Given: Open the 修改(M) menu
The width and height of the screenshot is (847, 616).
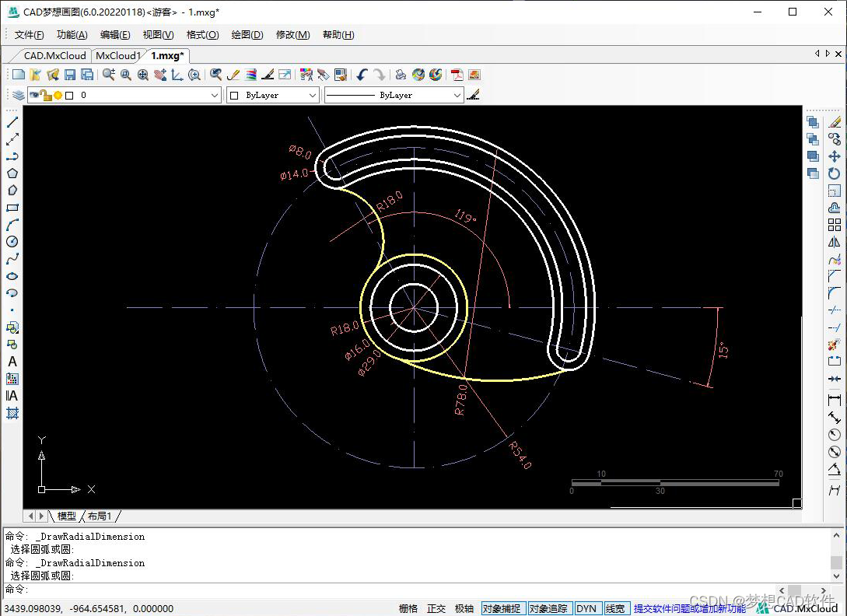Looking at the screenshot, I should (x=292, y=34).
